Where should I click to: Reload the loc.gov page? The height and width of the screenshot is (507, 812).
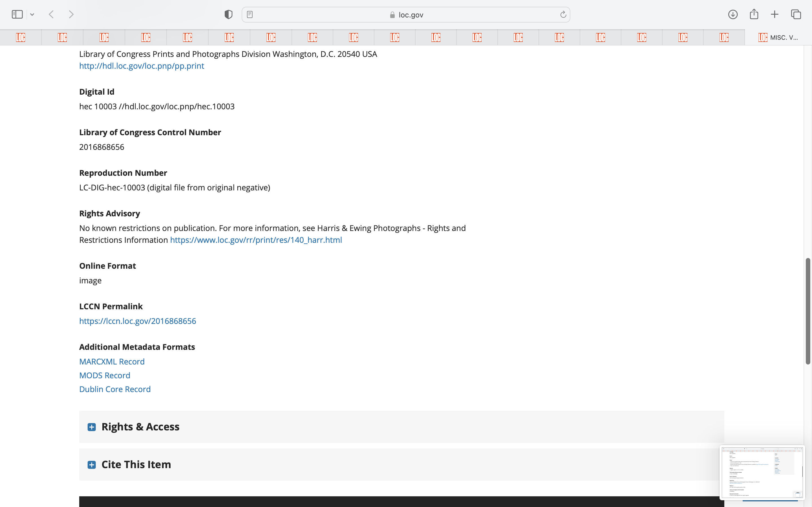coord(563,14)
